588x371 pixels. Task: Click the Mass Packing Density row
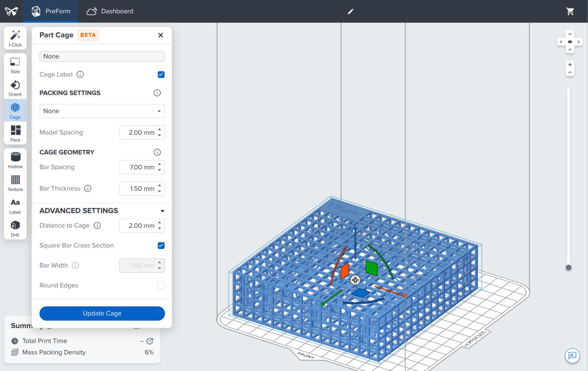82,352
